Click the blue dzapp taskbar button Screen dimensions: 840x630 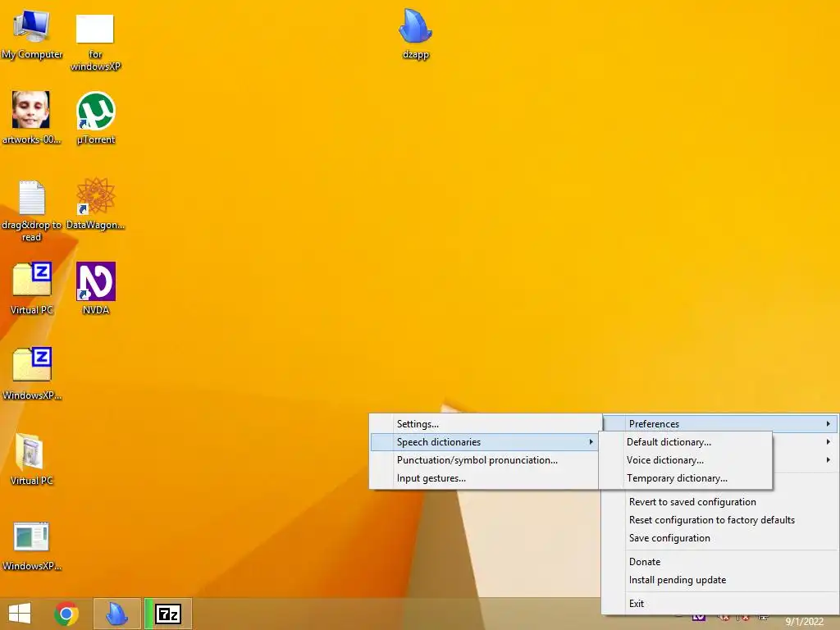pos(116,614)
